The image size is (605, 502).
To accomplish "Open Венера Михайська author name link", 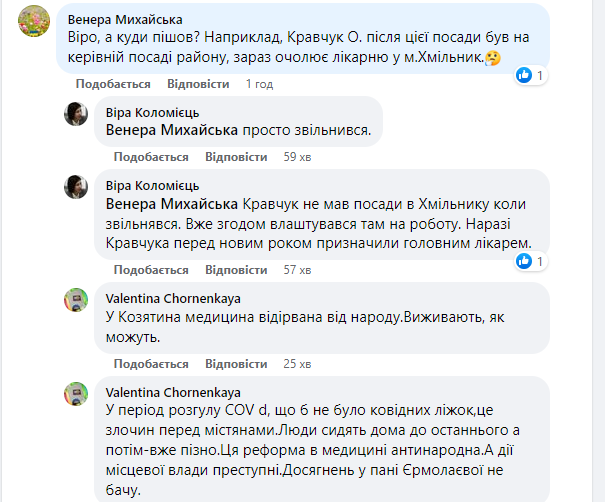I will [125, 20].
